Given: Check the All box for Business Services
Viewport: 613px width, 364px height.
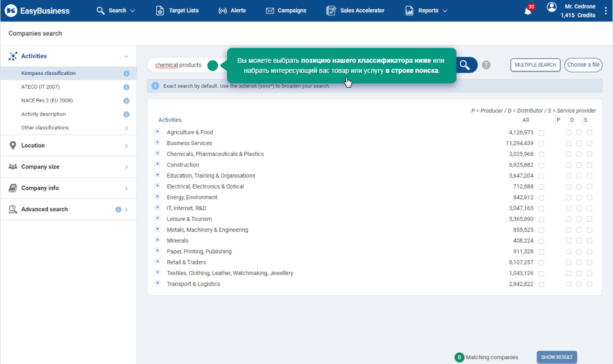Looking at the screenshot, I should [x=541, y=143].
